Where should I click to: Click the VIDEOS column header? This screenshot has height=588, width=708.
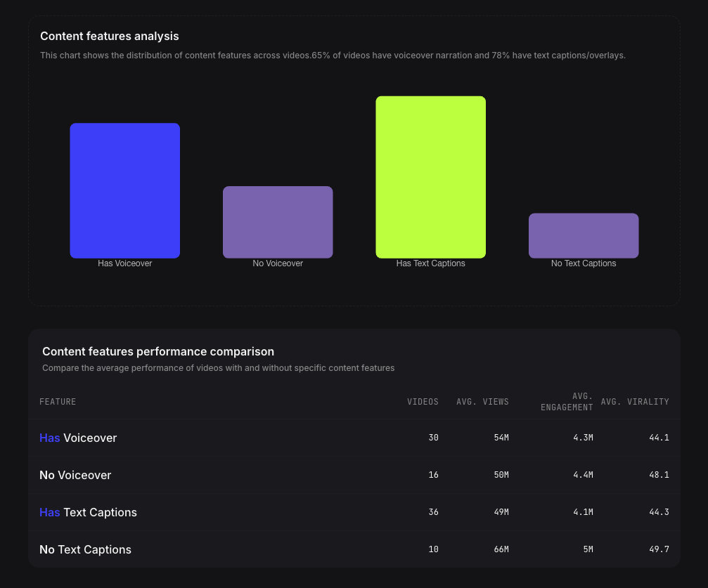423,402
